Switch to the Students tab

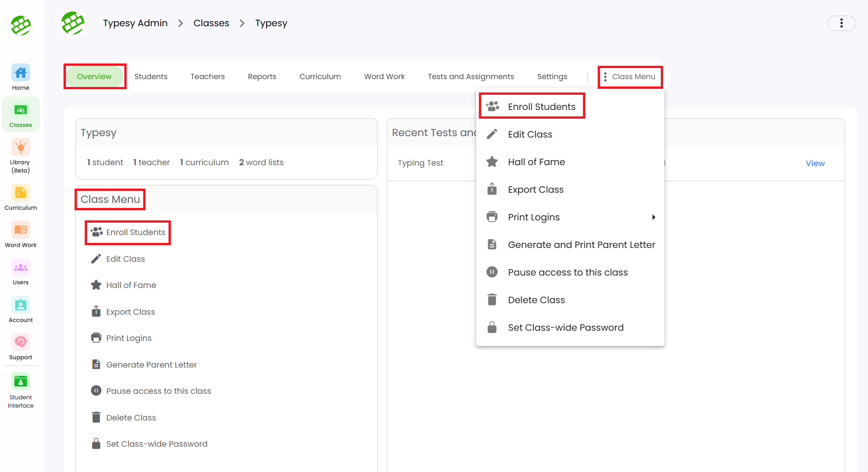151,77
